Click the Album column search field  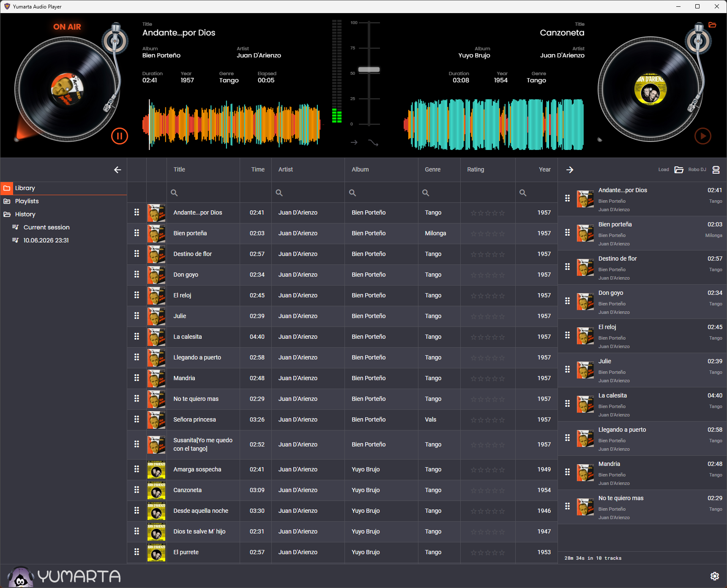tap(381, 193)
